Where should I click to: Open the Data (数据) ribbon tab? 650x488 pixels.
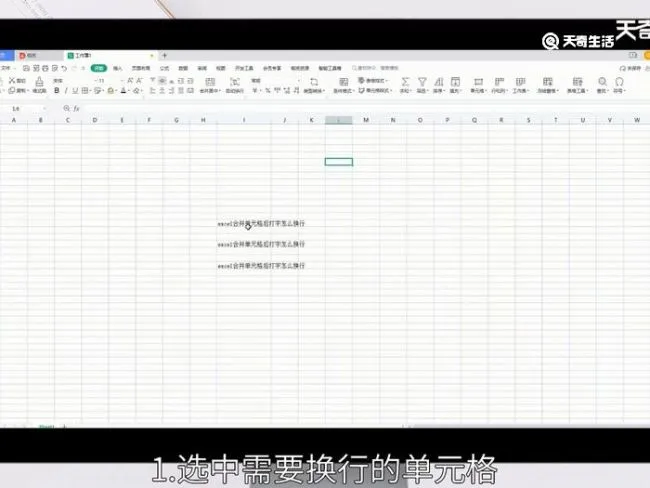pos(183,68)
